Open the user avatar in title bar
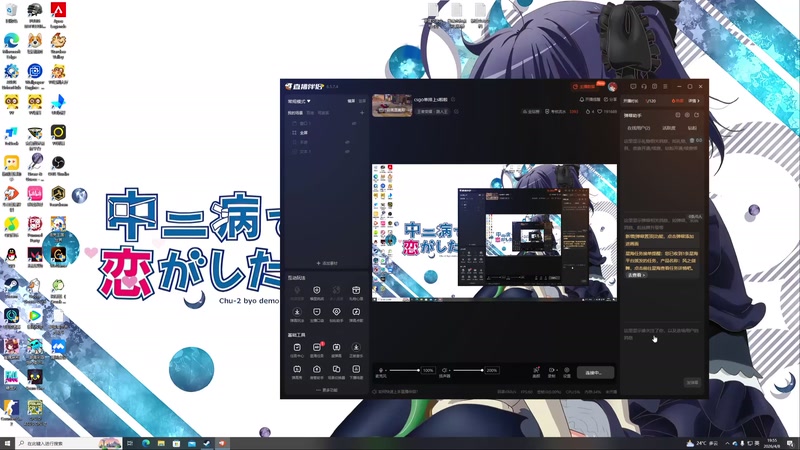The image size is (800, 450). pyautogui.click(x=612, y=87)
